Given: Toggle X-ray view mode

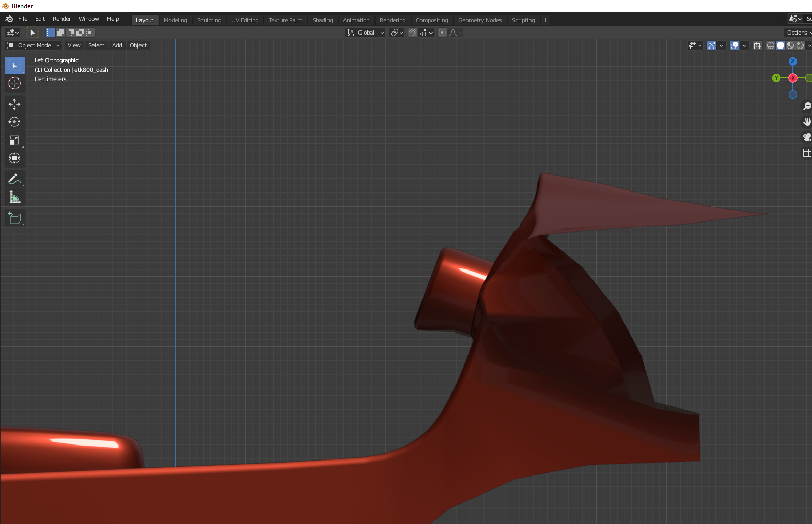Looking at the screenshot, I should (x=757, y=45).
